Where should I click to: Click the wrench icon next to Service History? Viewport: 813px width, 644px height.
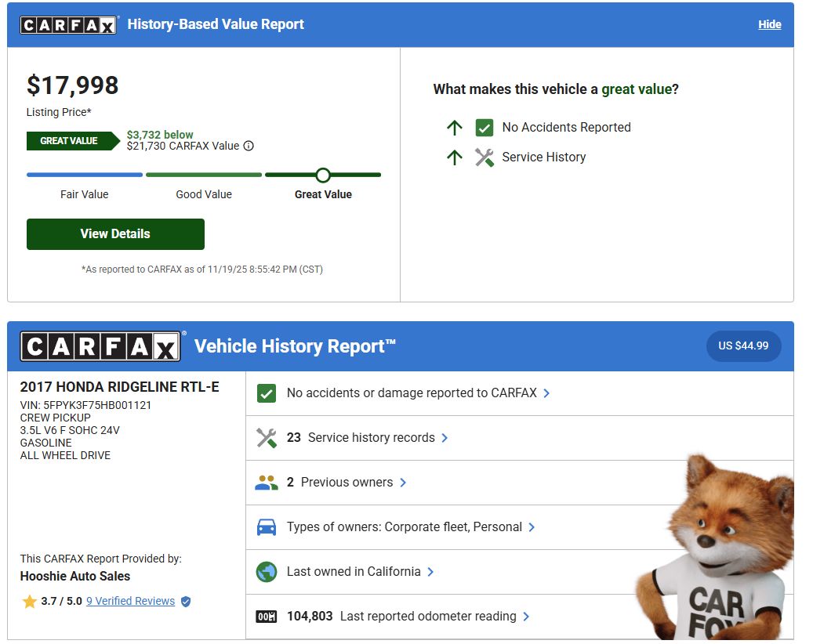point(485,157)
